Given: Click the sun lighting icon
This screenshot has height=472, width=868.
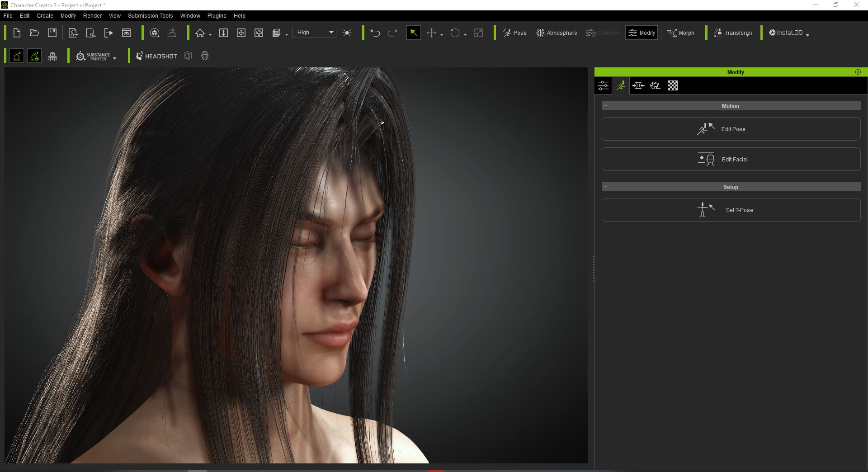Looking at the screenshot, I should [347, 33].
